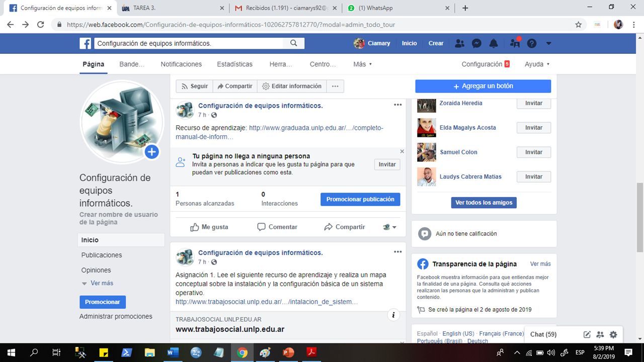Open the post-as page selector dropdown
644x362 pixels.
point(390,227)
